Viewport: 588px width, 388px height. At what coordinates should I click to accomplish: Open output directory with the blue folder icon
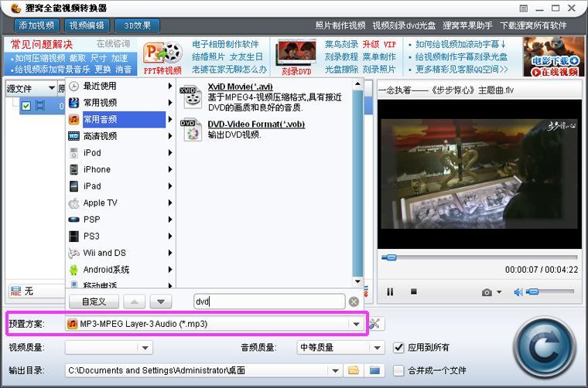click(374, 370)
